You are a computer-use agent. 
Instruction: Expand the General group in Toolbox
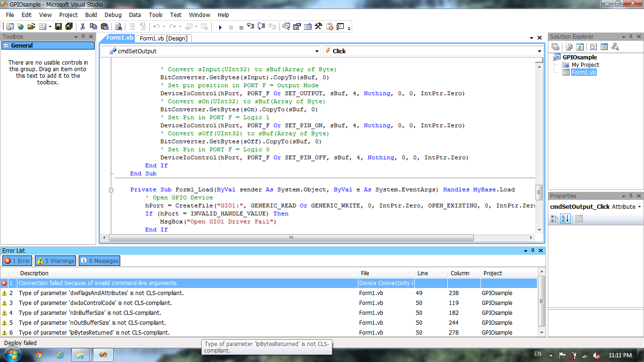tap(5, 46)
